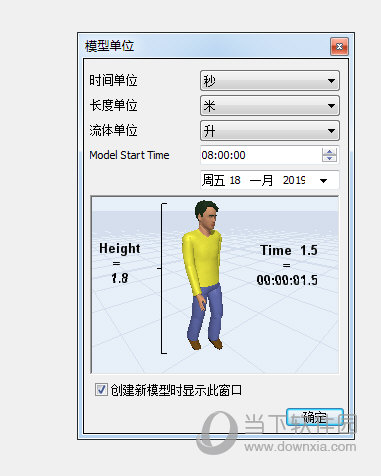Select the month 一月 in date field
Viewport: 381px width, 476px height.
(x=262, y=180)
